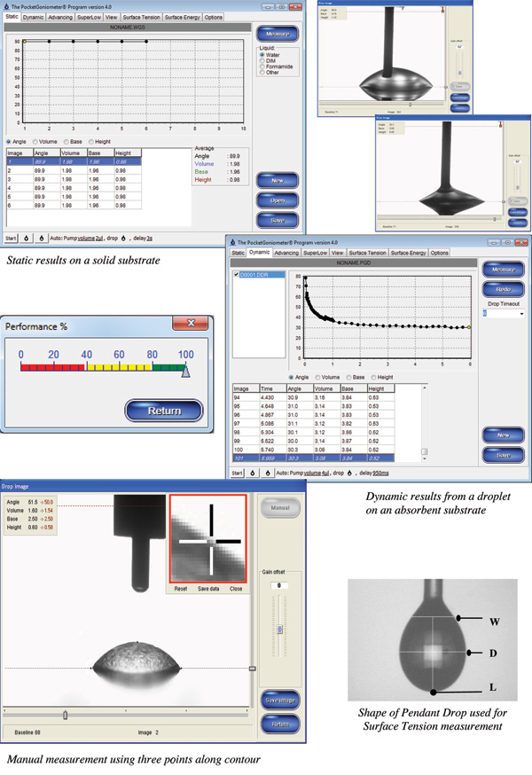Click the Performance % gauge pointer at 100
The width and height of the screenshot is (532, 775).
coord(185,371)
